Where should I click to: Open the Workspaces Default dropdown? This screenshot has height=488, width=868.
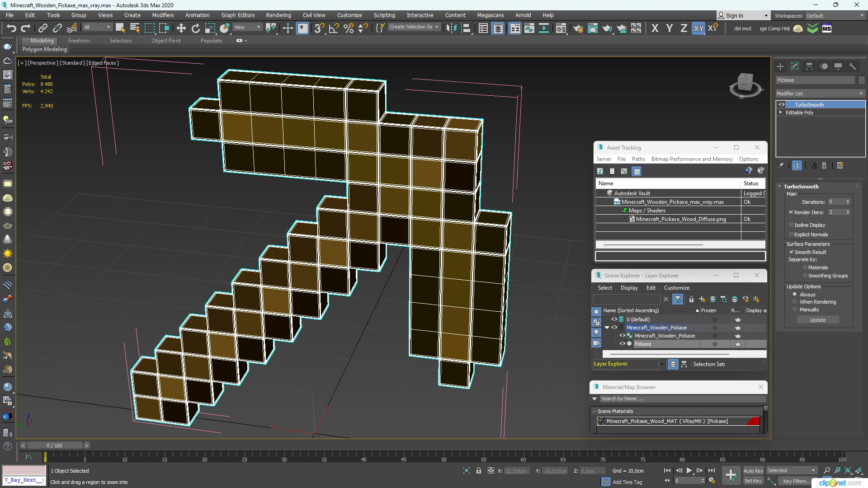click(835, 16)
